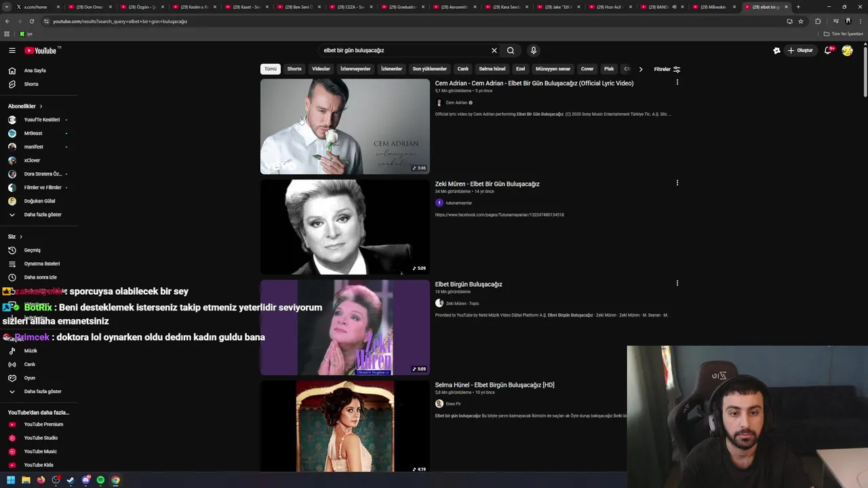Select the Selma hünel filter chip
This screenshot has height=488, width=868.
click(492, 69)
